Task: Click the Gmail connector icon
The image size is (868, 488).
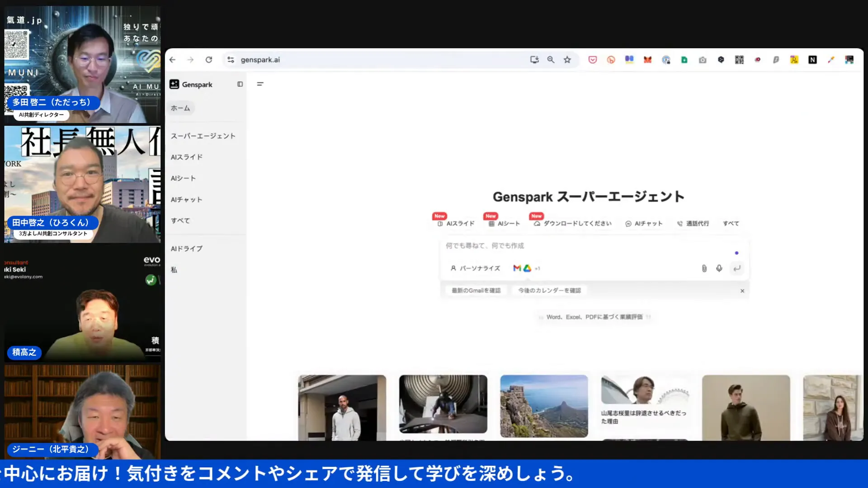Action: (517, 268)
